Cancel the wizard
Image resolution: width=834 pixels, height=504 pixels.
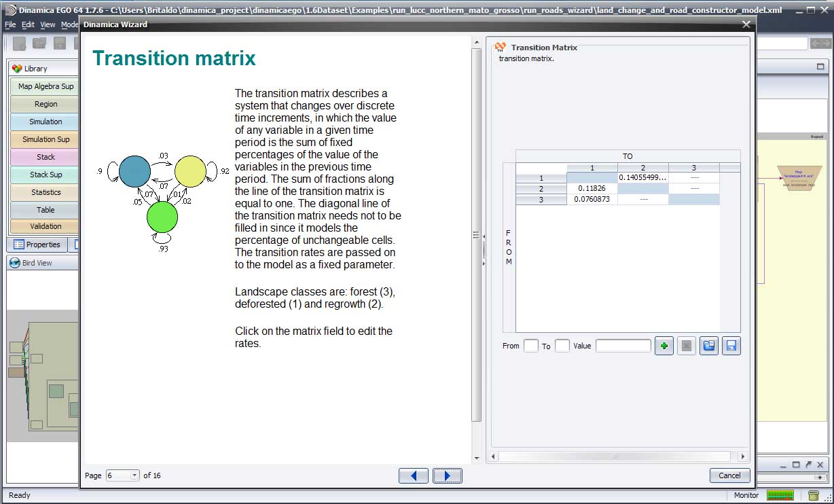click(730, 475)
